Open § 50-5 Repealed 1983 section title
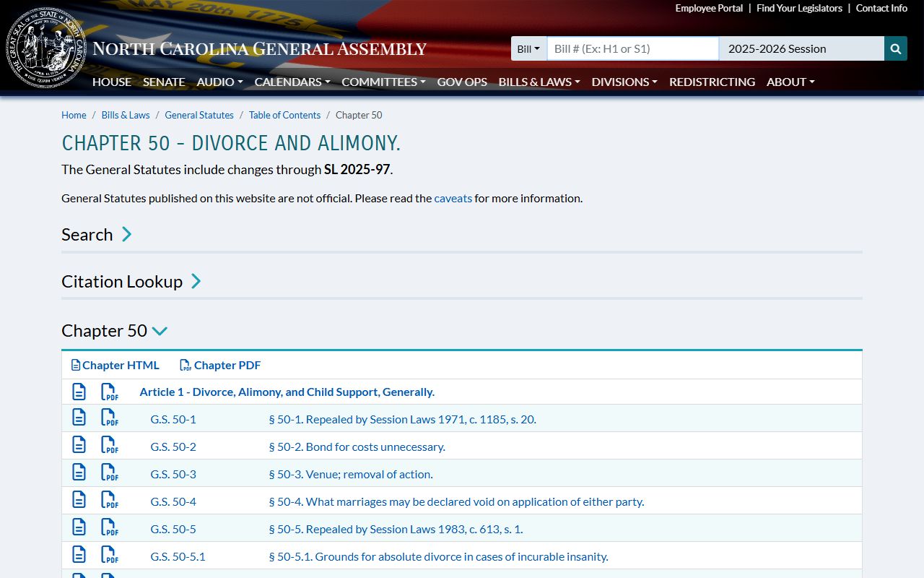 (396, 529)
